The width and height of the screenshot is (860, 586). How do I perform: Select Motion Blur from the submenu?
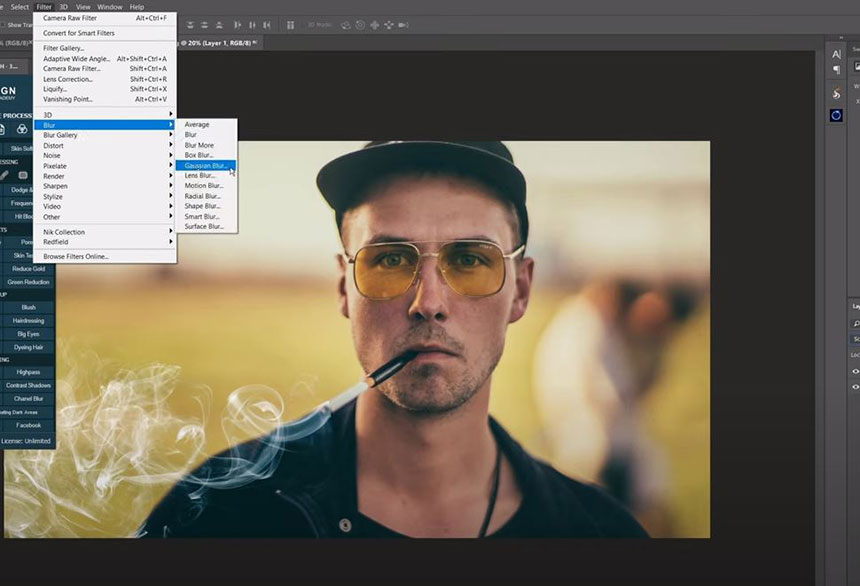point(203,186)
